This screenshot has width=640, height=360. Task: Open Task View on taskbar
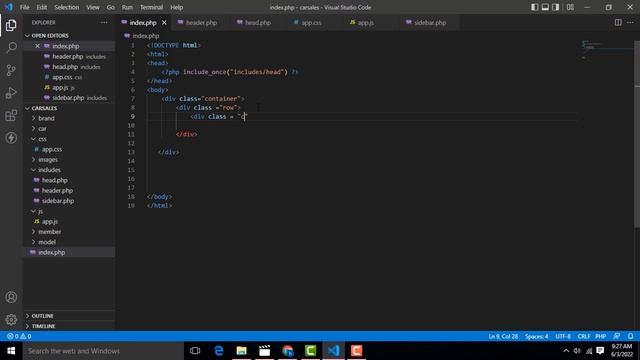tap(195, 351)
